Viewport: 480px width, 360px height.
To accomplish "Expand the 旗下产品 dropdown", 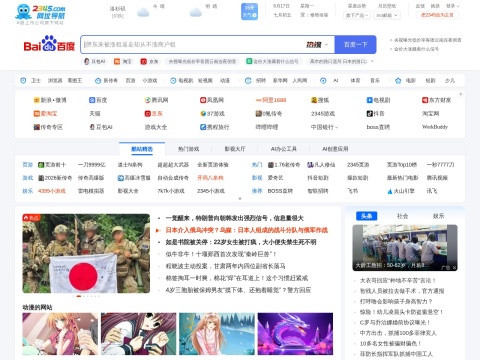I will pyautogui.click(x=357, y=15).
